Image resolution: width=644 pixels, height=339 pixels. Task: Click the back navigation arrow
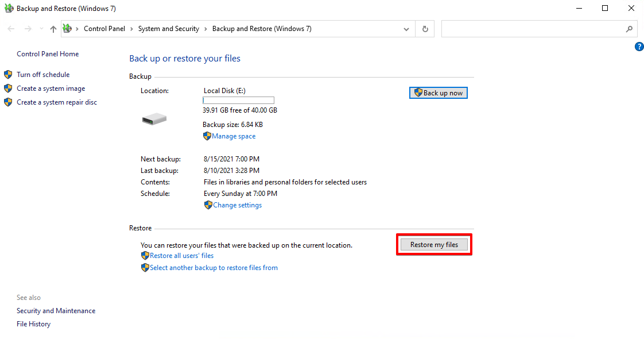point(10,28)
